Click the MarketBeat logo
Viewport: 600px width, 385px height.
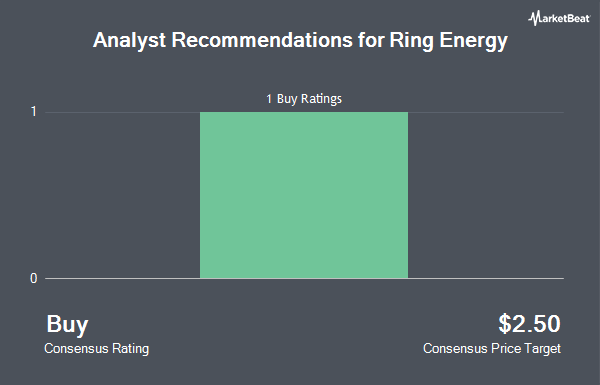559,18
